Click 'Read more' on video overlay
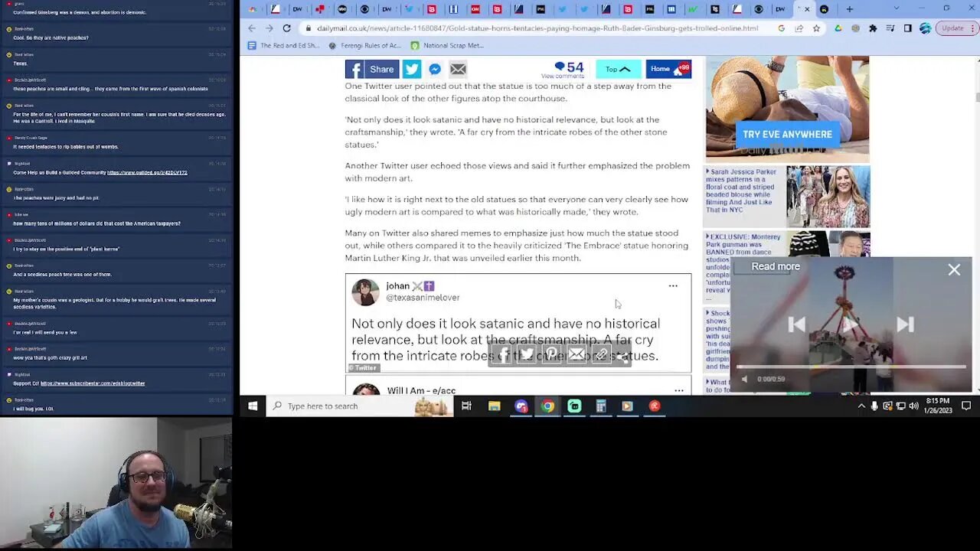 point(776,266)
